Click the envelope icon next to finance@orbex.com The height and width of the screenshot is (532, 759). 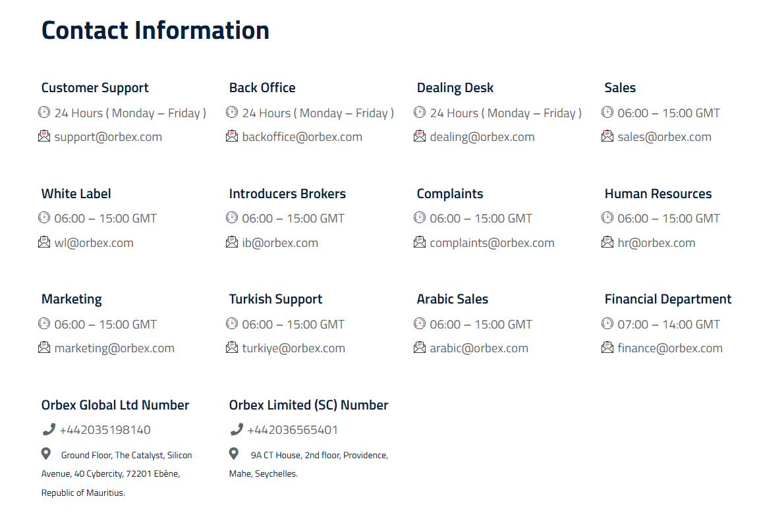(x=607, y=347)
